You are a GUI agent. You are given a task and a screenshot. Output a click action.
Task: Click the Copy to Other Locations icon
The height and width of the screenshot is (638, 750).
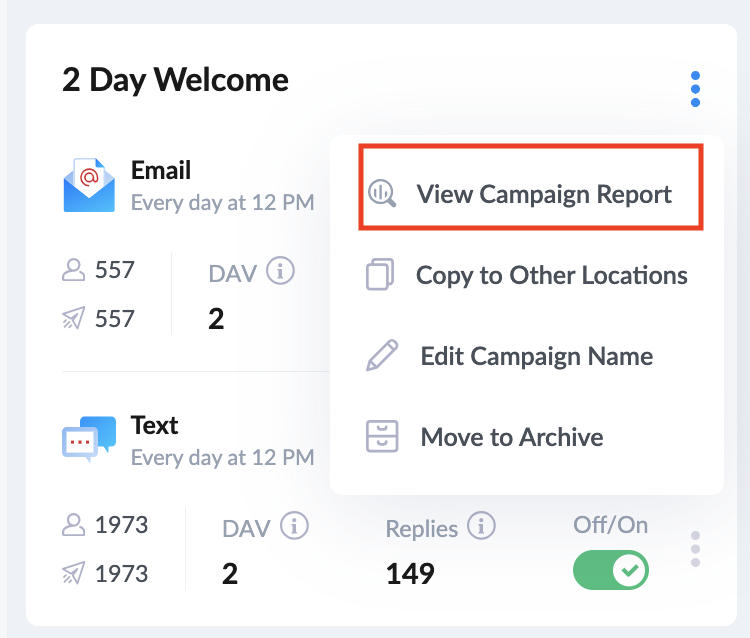click(x=380, y=275)
